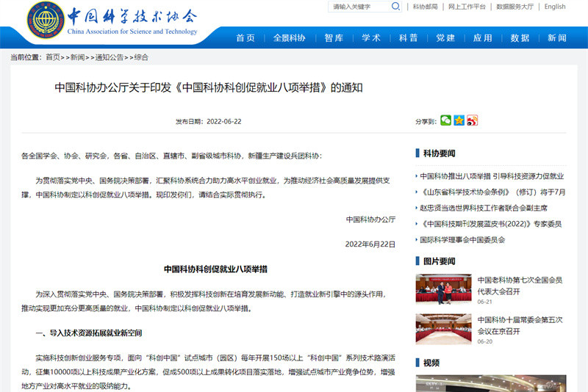Click 通知公告 in the breadcrumb path

click(x=109, y=57)
